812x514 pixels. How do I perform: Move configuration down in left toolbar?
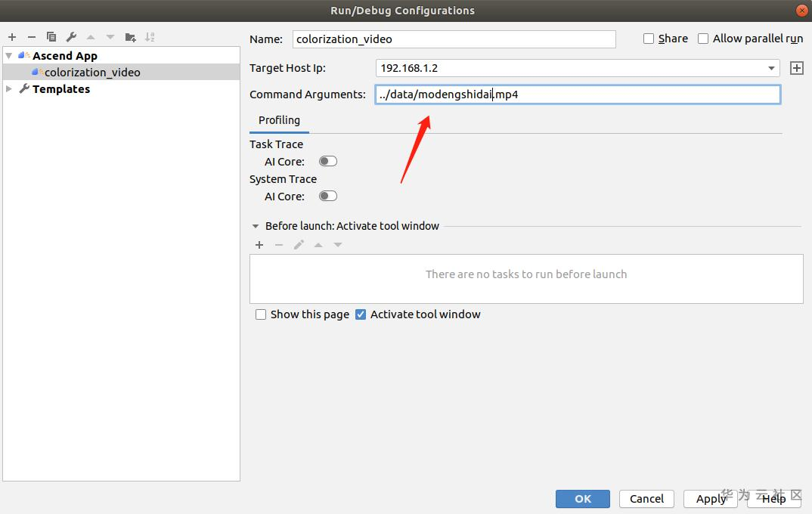coord(110,37)
